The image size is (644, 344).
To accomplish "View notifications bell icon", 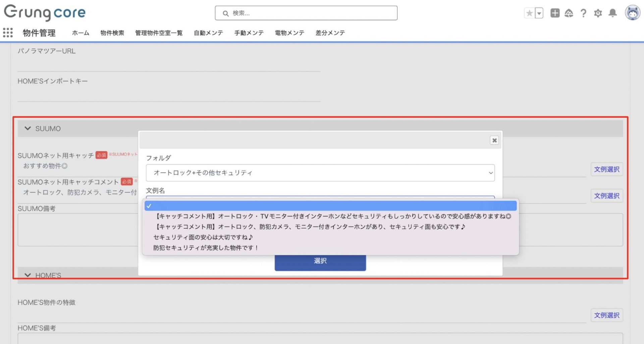I will 612,13.
